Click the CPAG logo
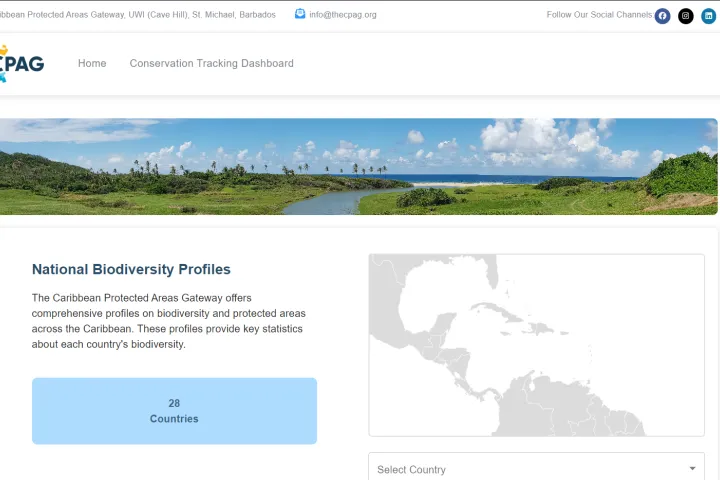The image size is (720, 480). [x=22, y=63]
